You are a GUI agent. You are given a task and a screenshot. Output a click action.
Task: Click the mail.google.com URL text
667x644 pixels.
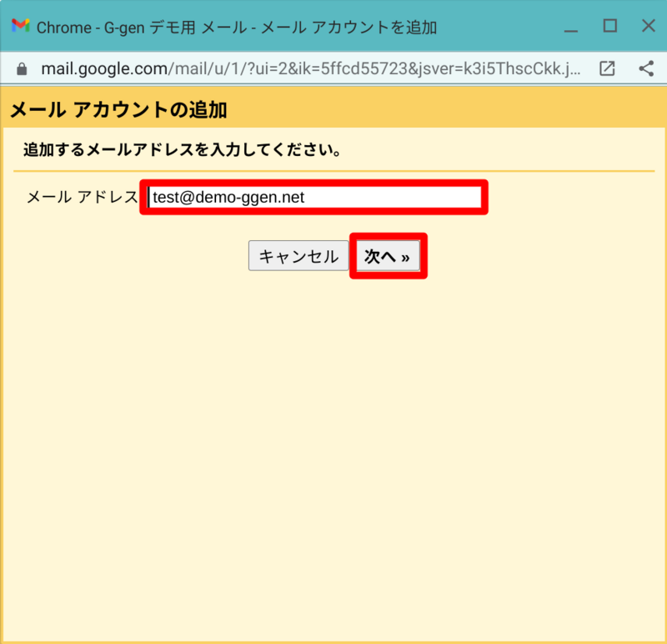coord(310,68)
